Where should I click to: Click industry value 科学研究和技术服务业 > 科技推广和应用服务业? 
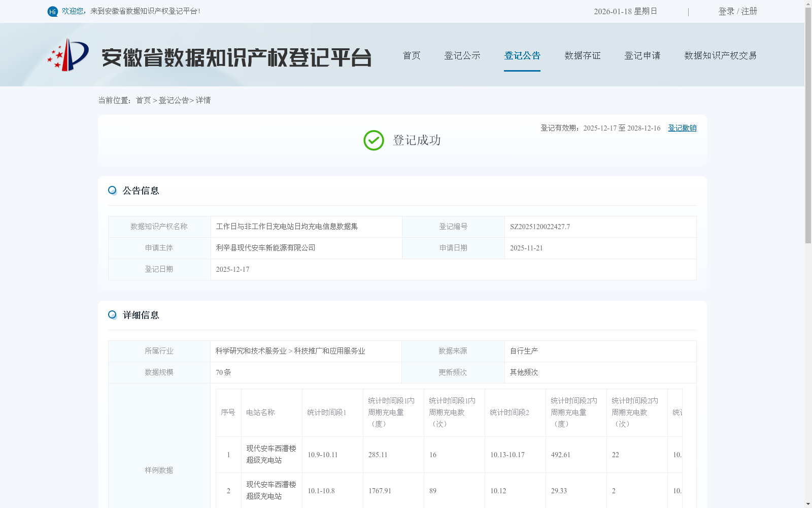290,351
